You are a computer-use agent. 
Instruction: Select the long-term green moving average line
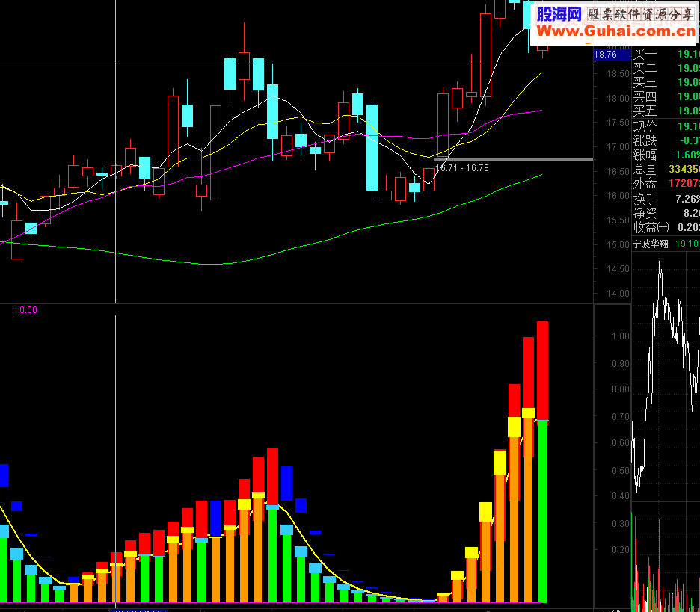271,255
